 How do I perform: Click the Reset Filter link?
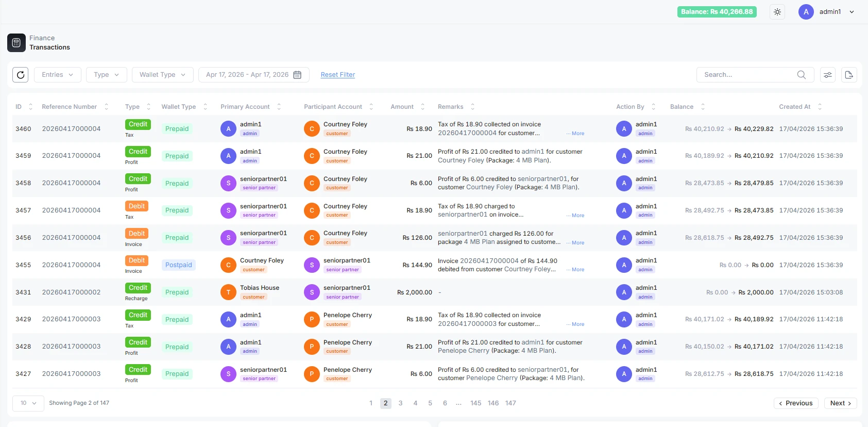(338, 75)
